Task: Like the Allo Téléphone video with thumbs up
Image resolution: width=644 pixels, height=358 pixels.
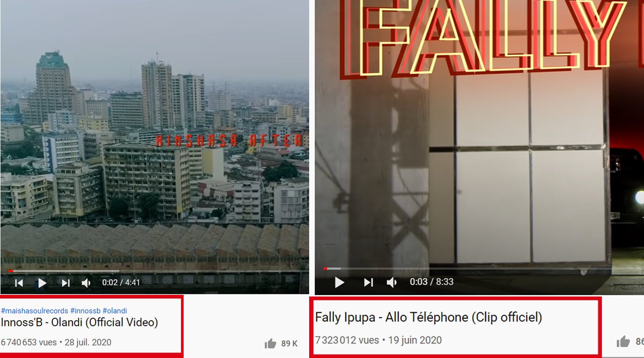Action: [623, 341]
